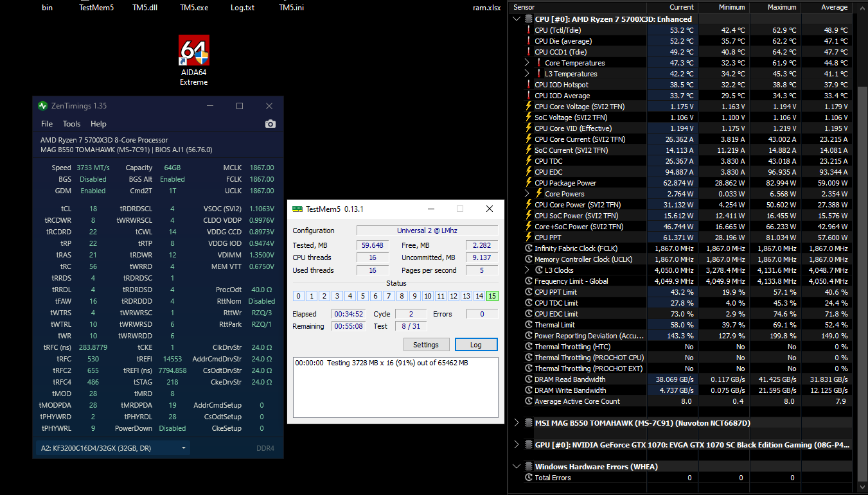Expand the Core Powers row
The width and height of the screenshot is (868, 495).
point(527,194)
